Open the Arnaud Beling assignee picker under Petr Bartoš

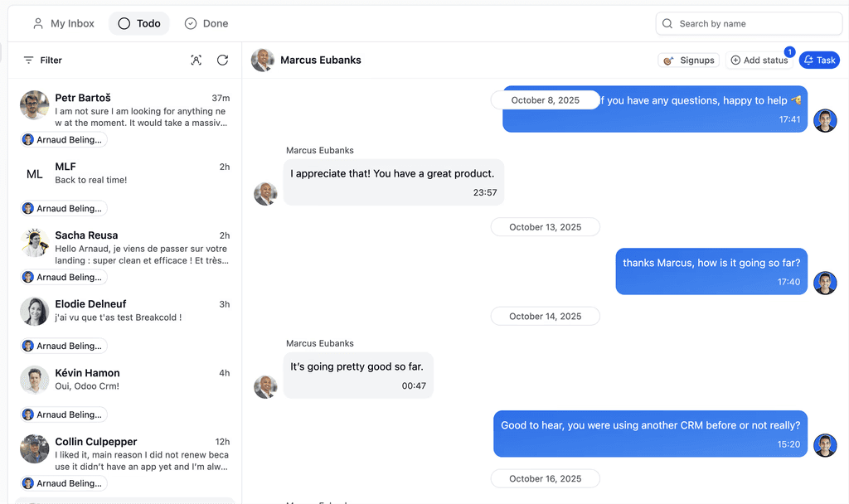(63, 139)
